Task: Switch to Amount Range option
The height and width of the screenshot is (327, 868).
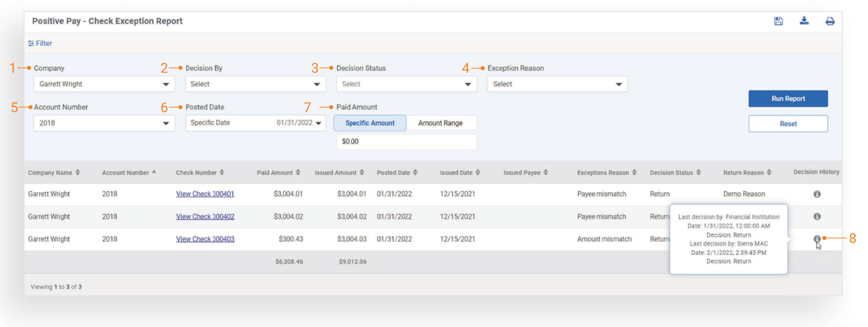Action: click(440, 123)
